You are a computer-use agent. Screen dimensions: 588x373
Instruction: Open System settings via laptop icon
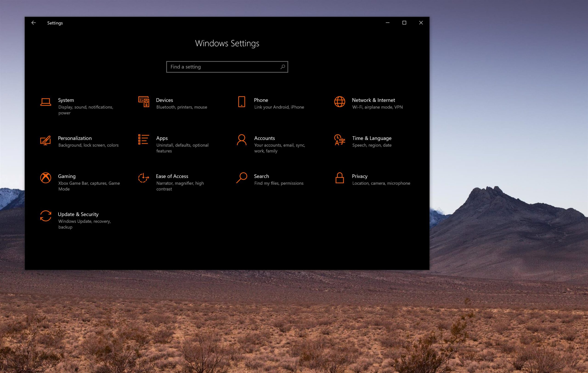46,102
